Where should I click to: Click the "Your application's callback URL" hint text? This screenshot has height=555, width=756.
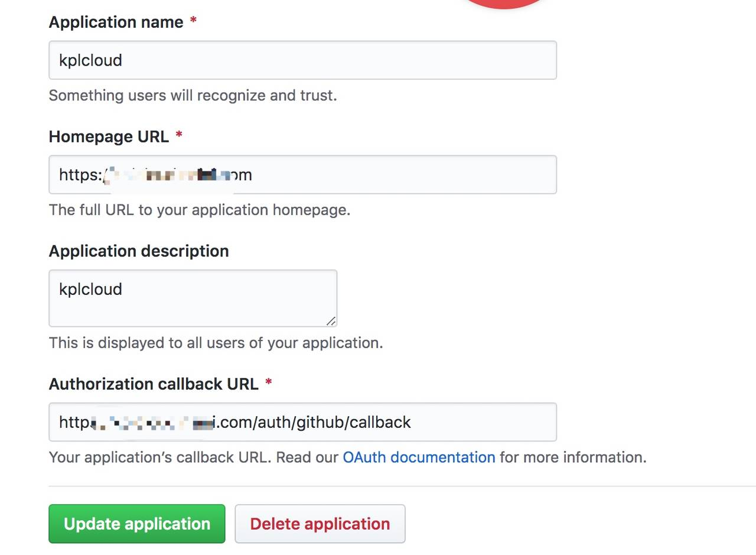[195, 457]
